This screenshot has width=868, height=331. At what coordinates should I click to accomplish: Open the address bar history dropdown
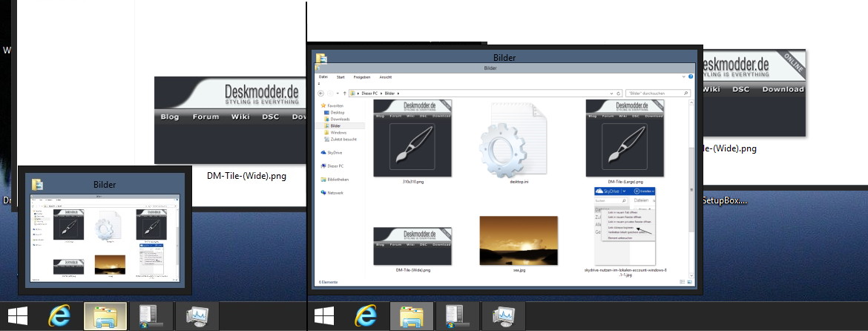[611, 94]
